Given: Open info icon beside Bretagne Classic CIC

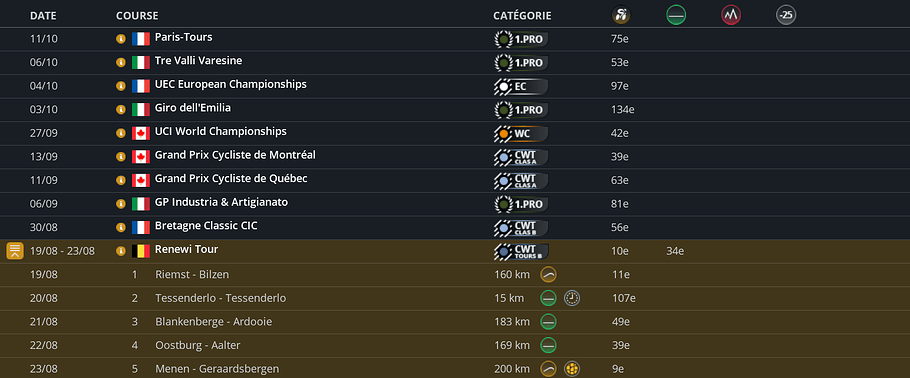Looking at the screenshot, I should [x=121, y=228].
